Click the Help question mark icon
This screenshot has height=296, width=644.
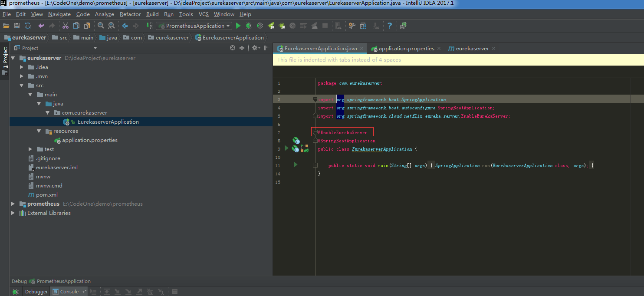[390, 26]
